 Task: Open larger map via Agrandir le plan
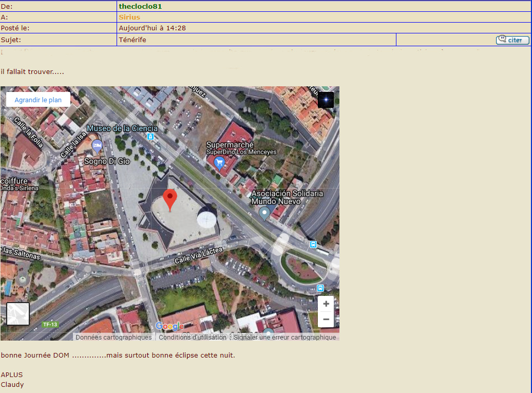point(38,100)
